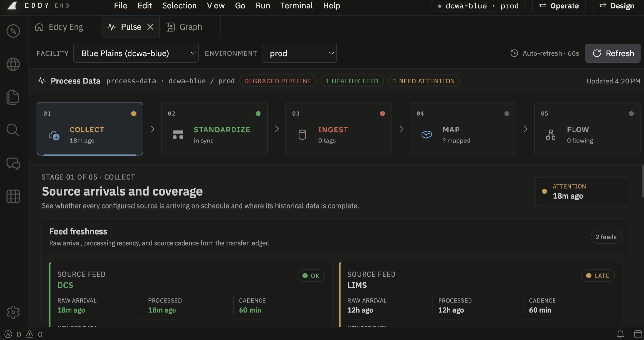Open the View menu
The width and height of the screenshot is (644, 340).
(216, 5)
